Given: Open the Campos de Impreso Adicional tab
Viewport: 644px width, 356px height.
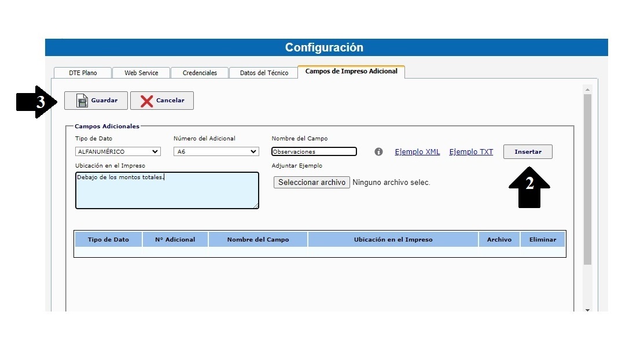Looking at the screenshot, I should click(x=351, y=71).
